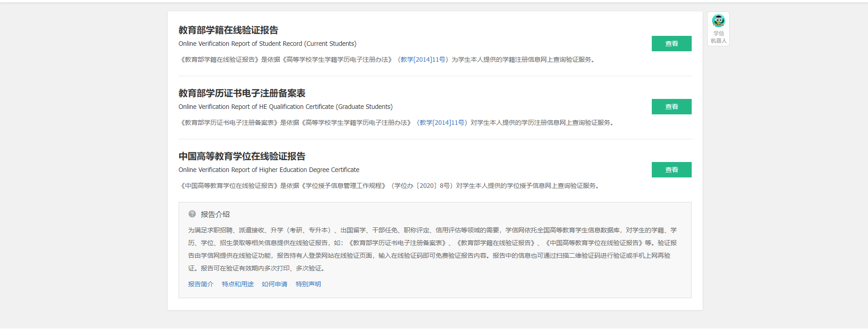Click 查看 for 教育部学历证书电子注册备案表
Viewport: 868px width, 329px height.
coord(671,107)
